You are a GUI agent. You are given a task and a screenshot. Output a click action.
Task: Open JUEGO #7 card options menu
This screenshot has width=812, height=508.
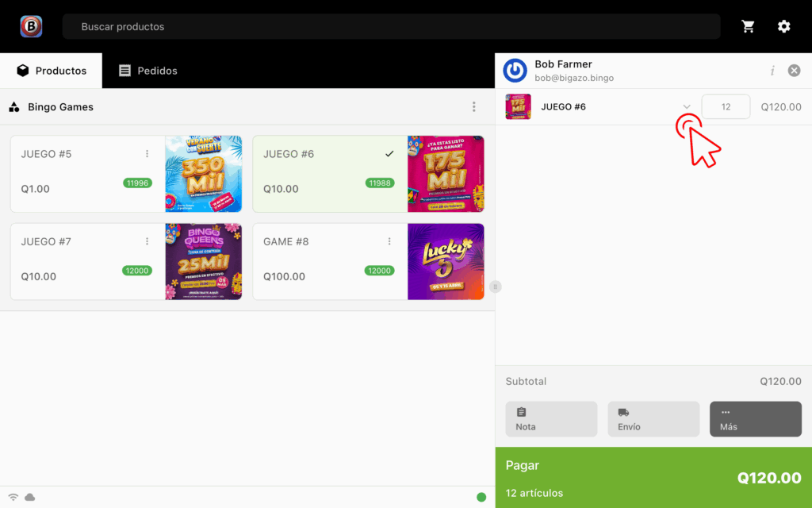(x=147, y=241)
